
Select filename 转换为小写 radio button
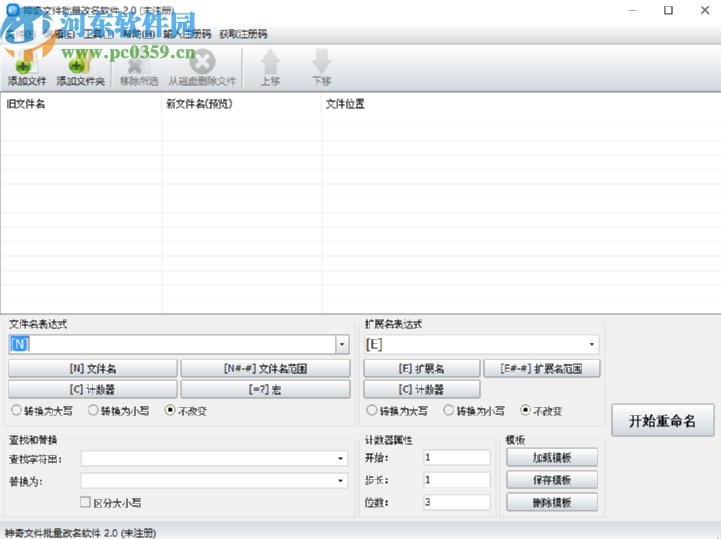tap(93, 410)
